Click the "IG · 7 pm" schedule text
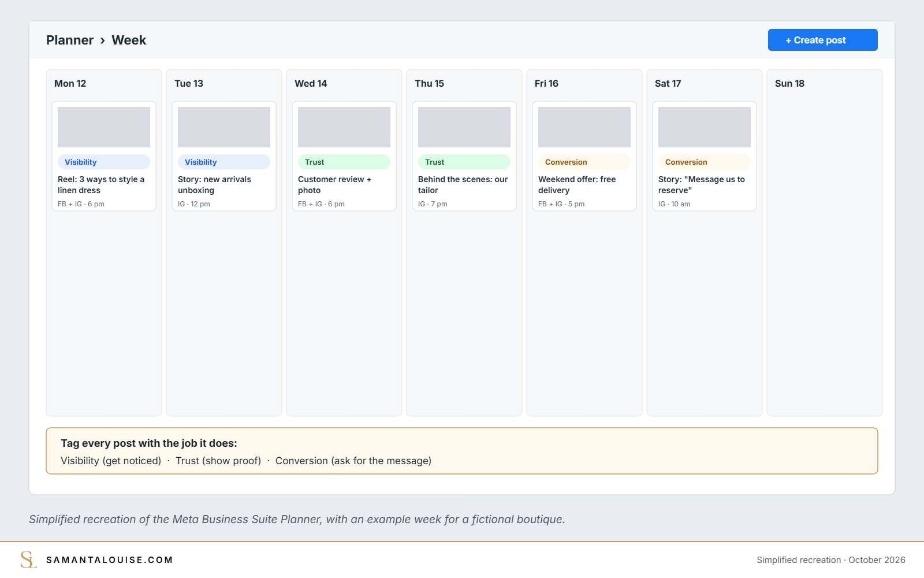The width and height of the screenshot is (924, 578). (433, 204)
